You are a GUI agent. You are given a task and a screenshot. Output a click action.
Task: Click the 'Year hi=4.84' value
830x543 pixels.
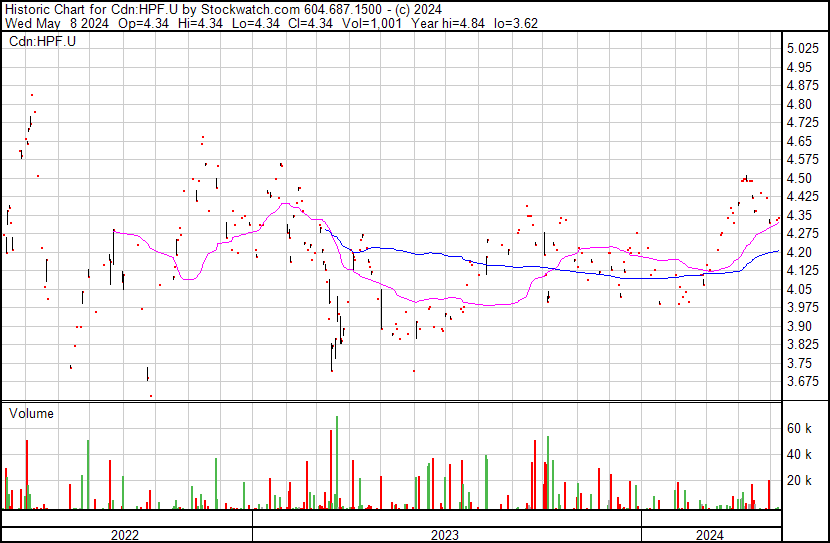[447, 23]
